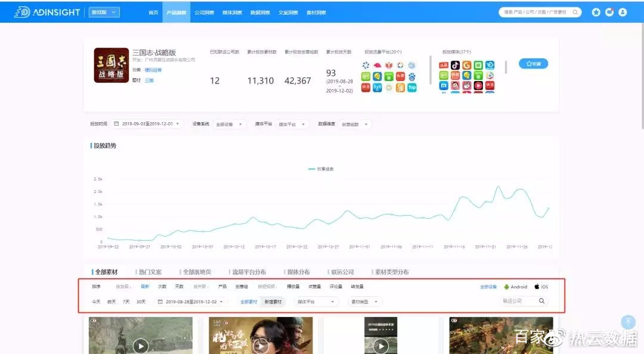Sort by 最新

[145, 287]
